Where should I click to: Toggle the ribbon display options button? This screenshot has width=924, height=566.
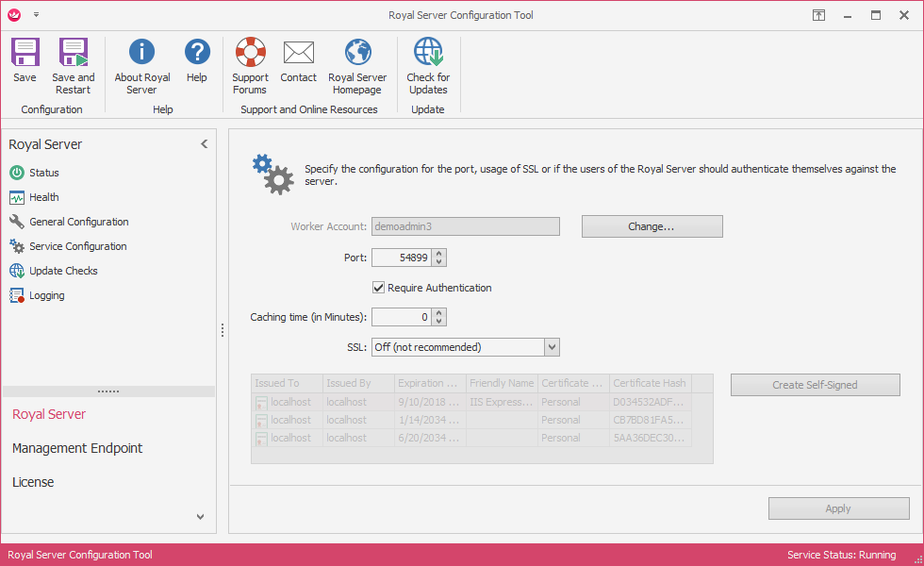[x=818, y=15]
